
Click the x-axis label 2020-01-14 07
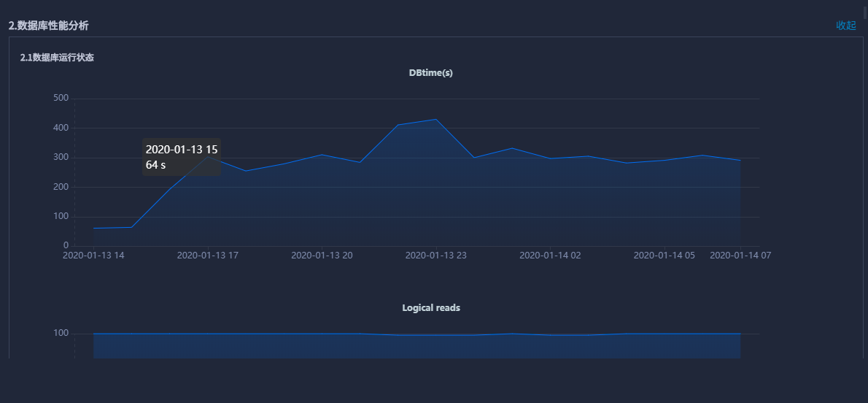click(740, 256)
